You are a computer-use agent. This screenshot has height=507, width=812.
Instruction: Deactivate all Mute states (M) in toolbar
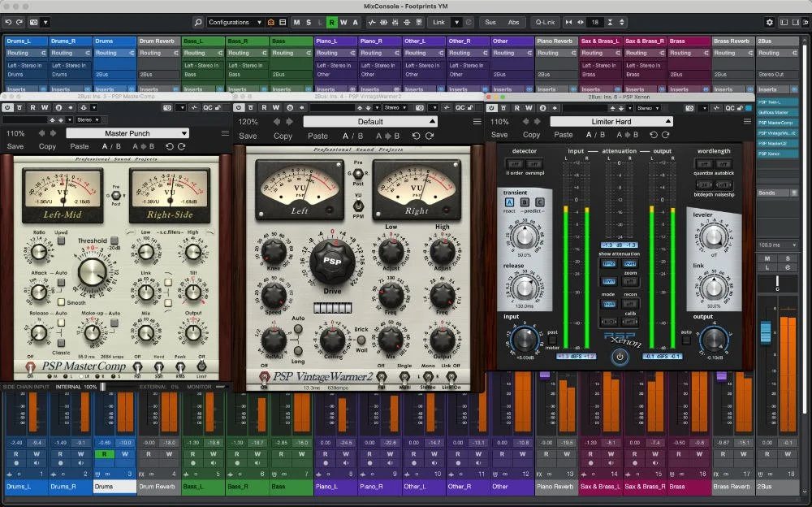click(296, 22)
